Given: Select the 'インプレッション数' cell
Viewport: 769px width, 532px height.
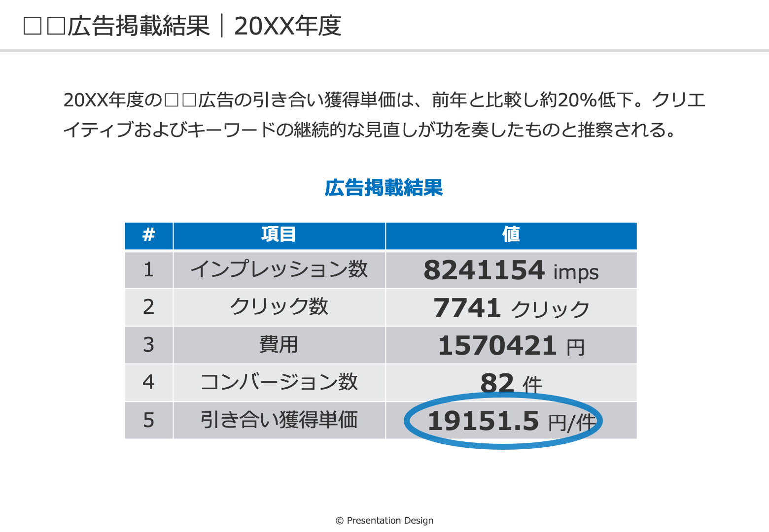Looking at the screenshot, I should coord(279,270).
